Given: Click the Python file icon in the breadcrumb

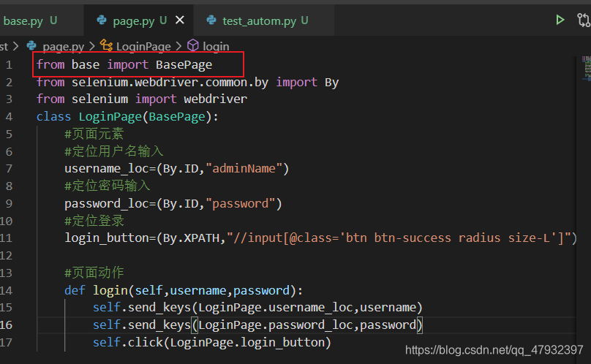Looking at the screenshot, I should [31, 45].
